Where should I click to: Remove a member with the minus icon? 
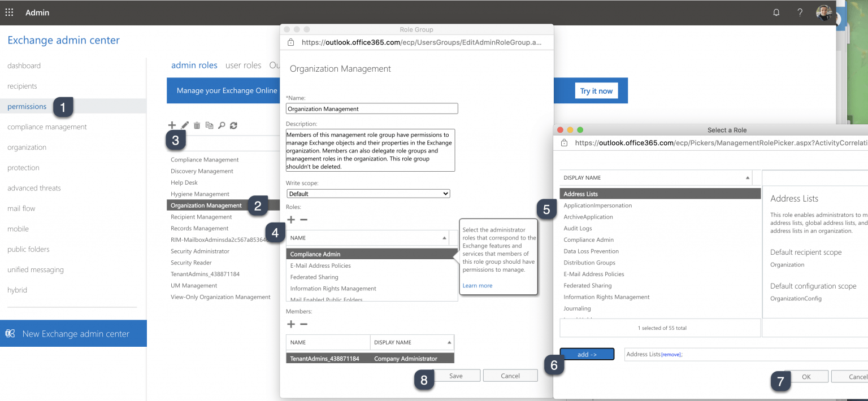[x=303, y=324]
